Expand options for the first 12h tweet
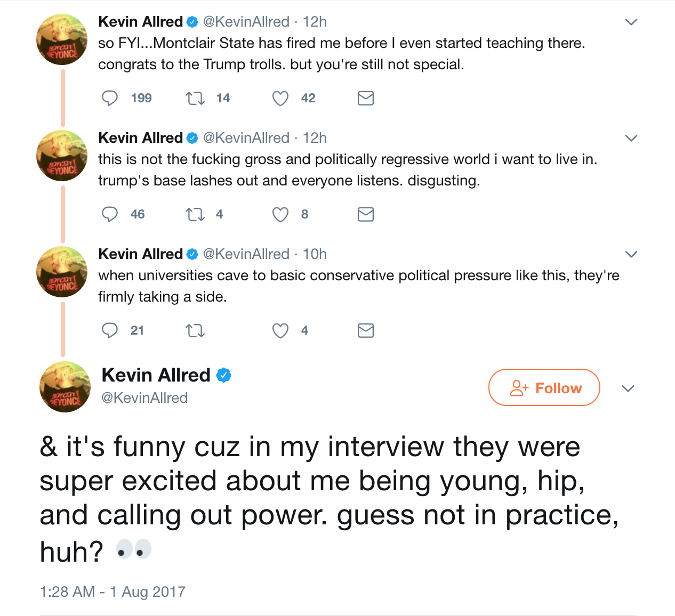The image size is (675, 616). [x=631, y=22]
